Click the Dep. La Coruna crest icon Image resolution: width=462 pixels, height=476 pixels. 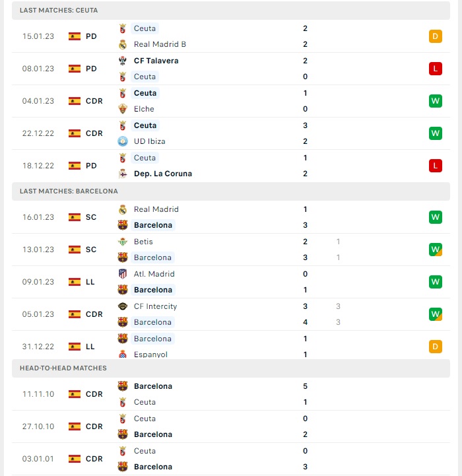(x=123, y=174)
